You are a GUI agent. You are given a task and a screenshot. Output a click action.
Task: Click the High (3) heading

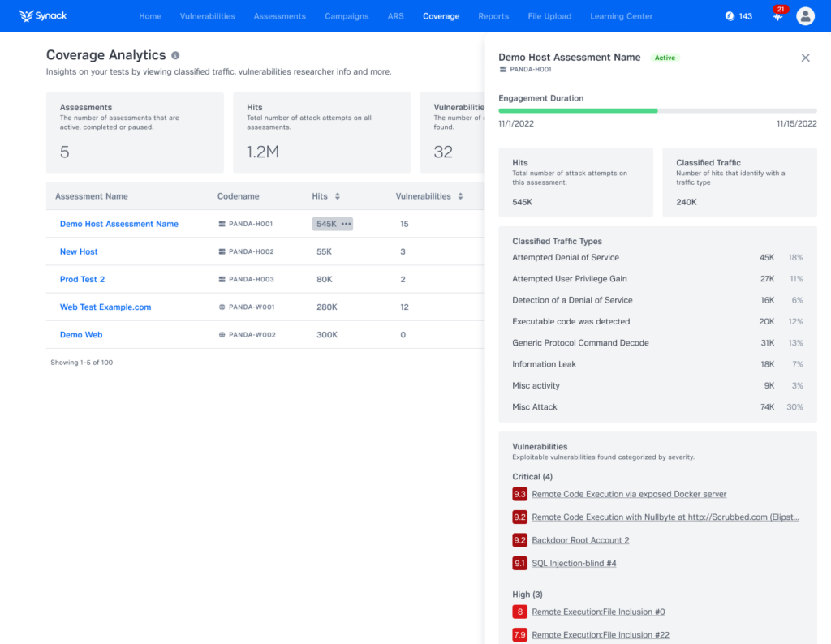coord(527,595)
